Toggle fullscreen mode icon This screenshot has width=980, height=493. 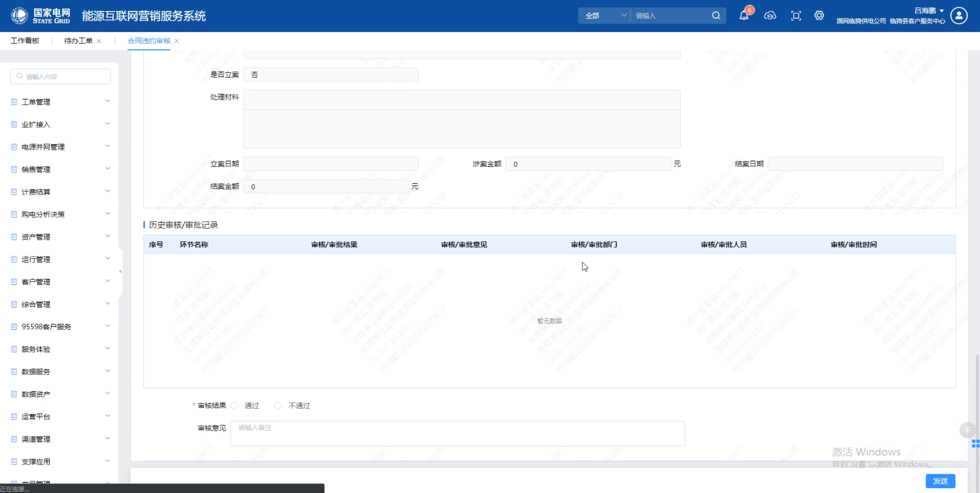tap(796, 16)
